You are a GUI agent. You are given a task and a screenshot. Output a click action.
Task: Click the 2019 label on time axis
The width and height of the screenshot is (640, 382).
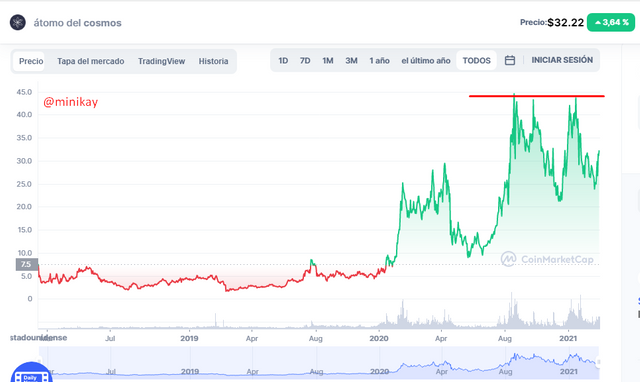pos(189,338)
